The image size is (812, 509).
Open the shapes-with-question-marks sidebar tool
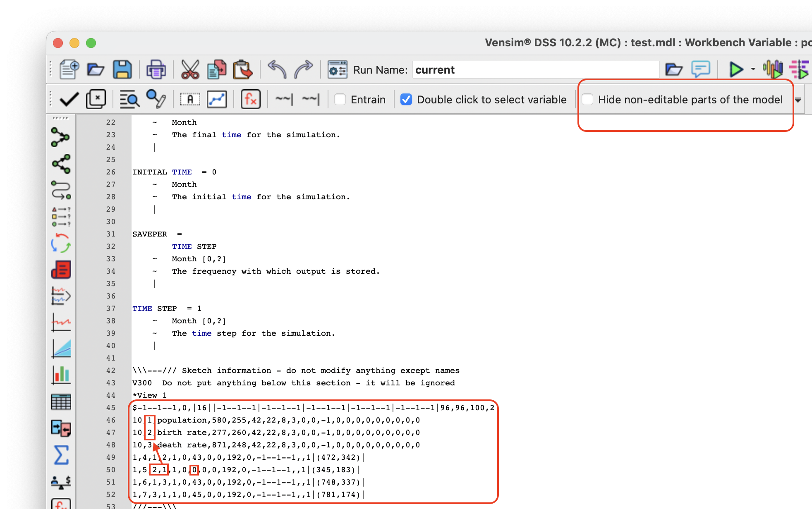point(61,216)
